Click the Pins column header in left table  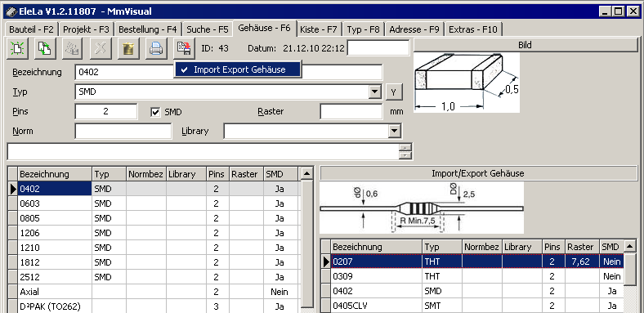217,174
